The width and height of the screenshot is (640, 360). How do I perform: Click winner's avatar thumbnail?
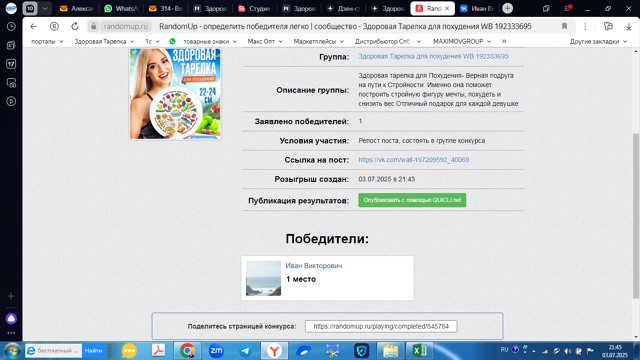pos(263,278)
